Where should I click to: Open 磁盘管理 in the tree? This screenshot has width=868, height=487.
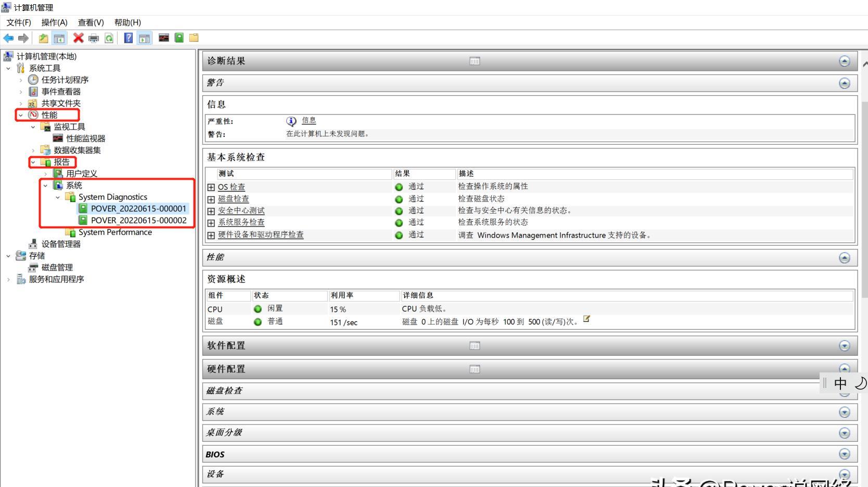click(57, 267)
